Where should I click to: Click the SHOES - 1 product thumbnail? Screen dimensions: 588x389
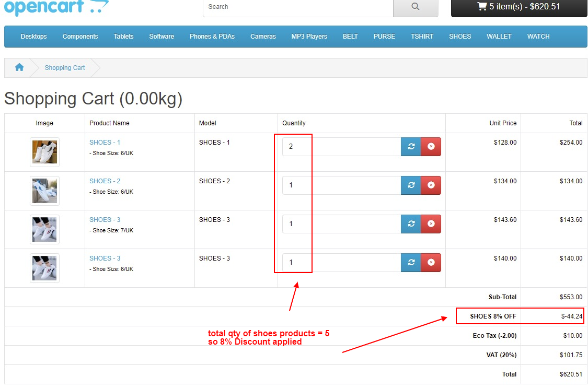pos(44,152)
